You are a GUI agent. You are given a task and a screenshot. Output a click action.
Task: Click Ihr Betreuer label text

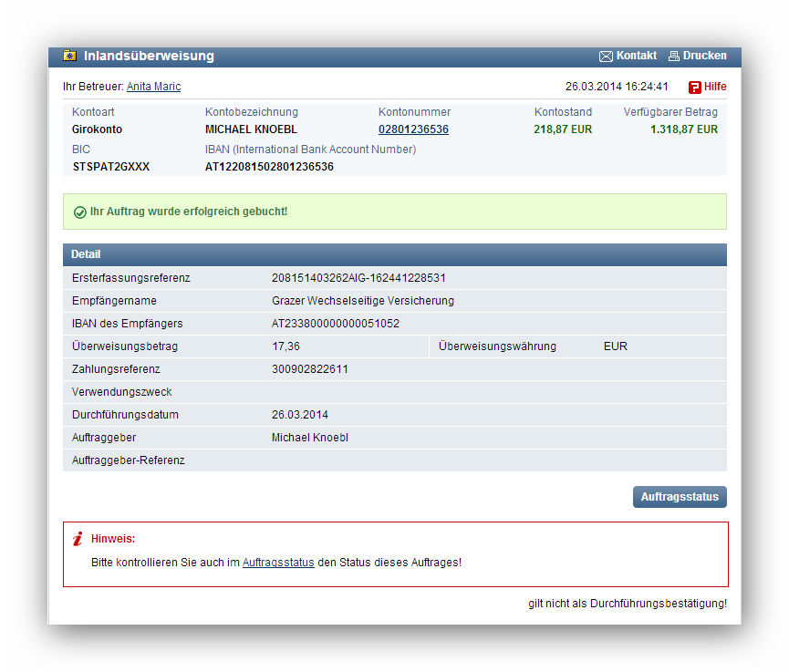pos(93,87)
